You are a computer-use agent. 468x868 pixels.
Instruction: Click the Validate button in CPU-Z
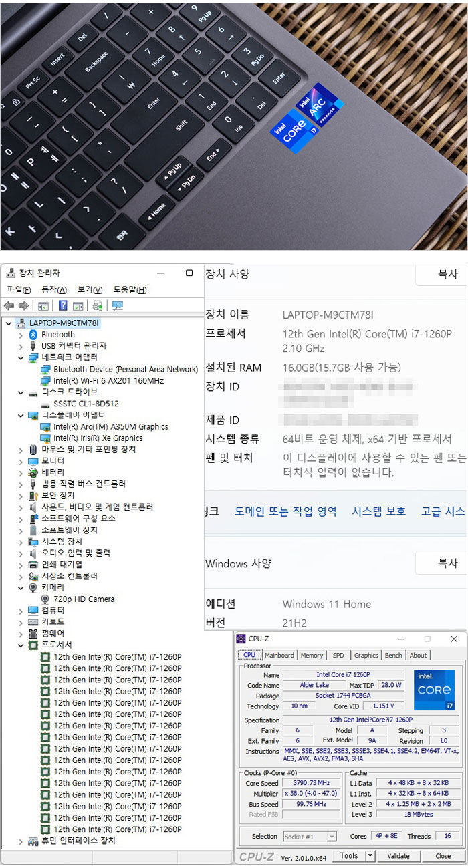tap(398, 855)
